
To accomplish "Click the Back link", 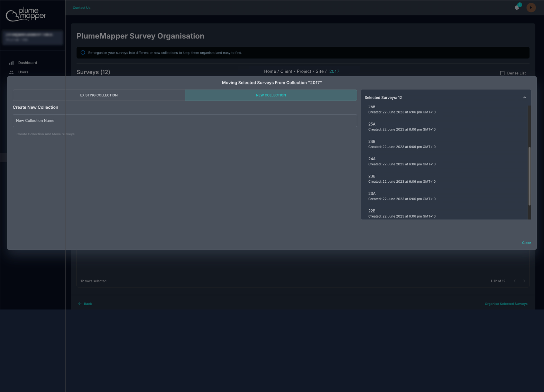I will pos(88,304).
